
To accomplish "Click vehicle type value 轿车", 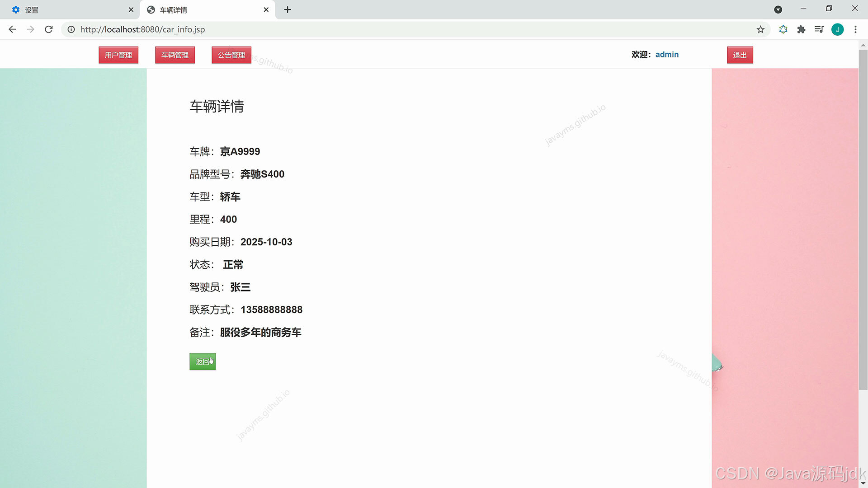I will click(x=230, y=197).
